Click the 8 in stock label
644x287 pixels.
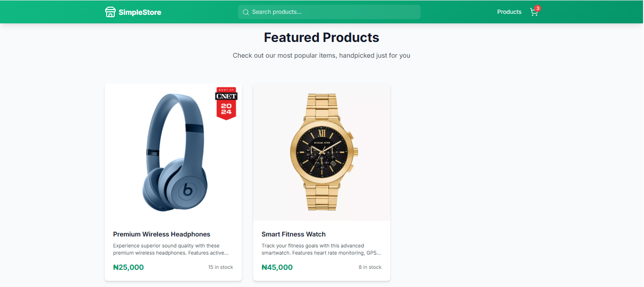pos(370,267)
